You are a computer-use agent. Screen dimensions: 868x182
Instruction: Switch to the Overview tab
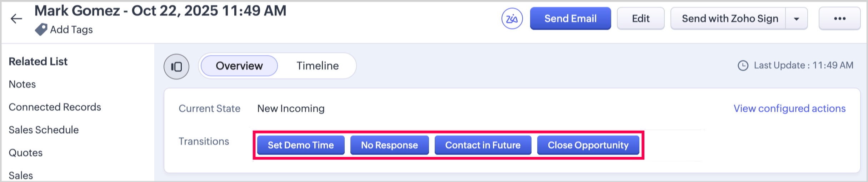point(239,66)
